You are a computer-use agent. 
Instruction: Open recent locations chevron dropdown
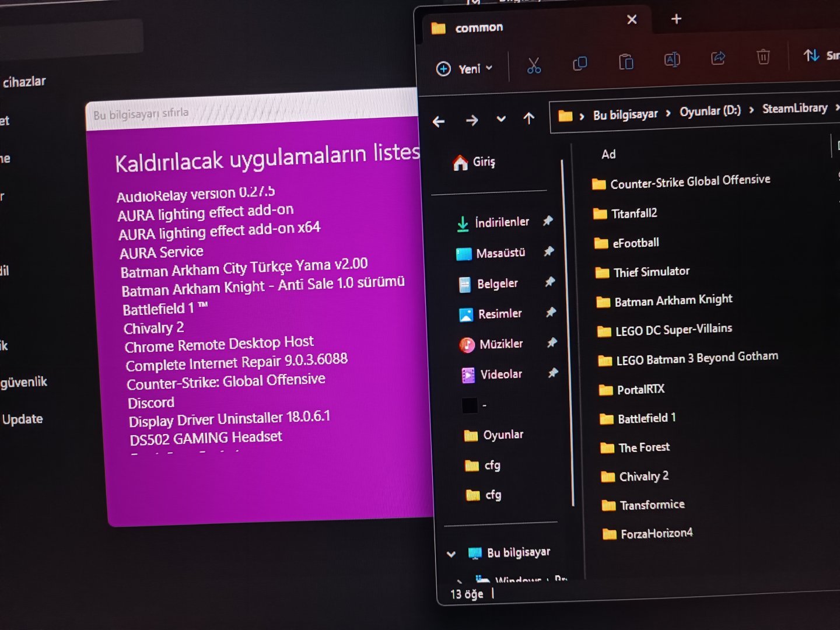(x=501, y=119)
